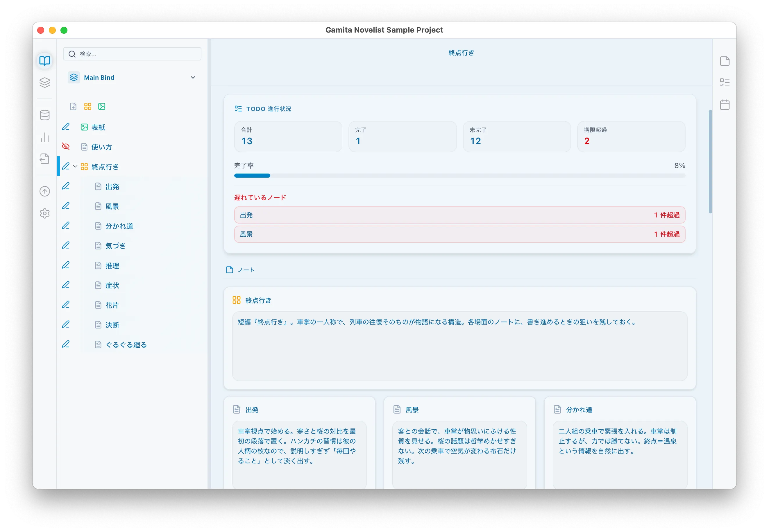769x532 pixels.
Task: Click the 完了率 progress bar
Action: coord(459,176)
